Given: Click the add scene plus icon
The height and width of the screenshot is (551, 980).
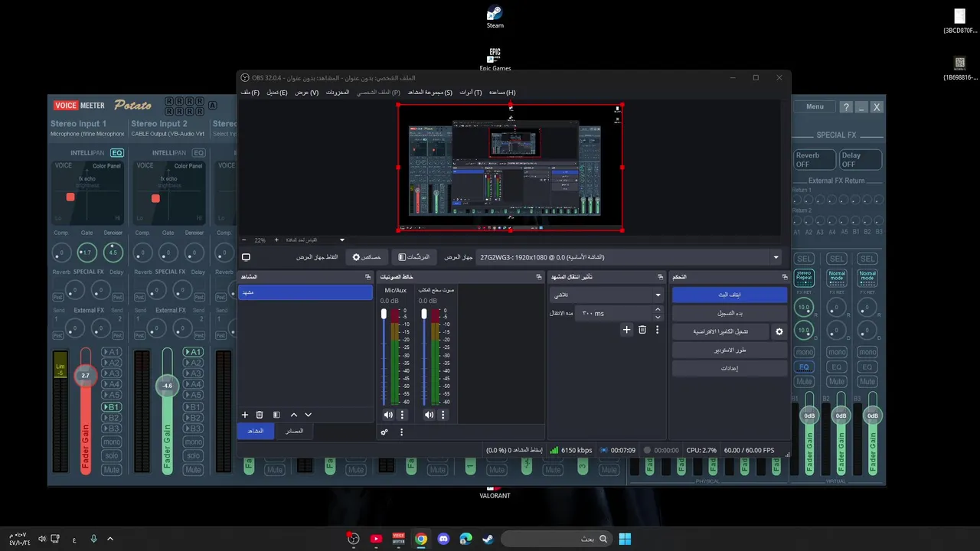Looking at the screenshot, I should pos(245,415).
